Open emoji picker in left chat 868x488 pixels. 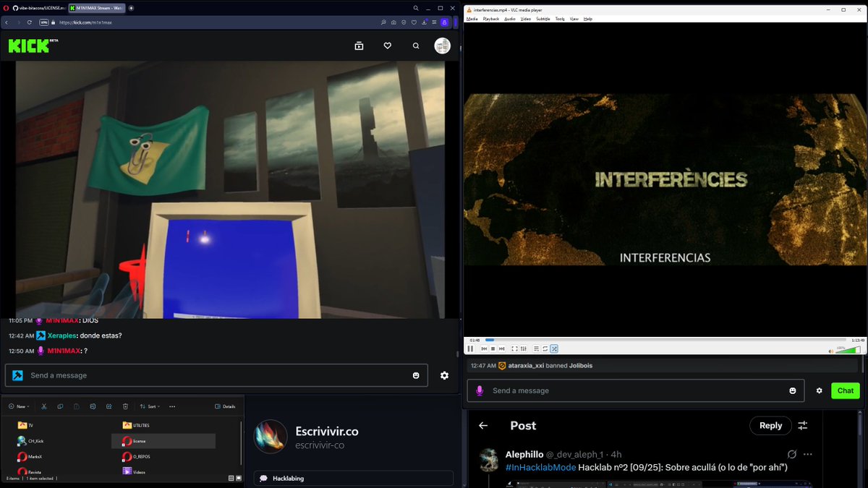(x=416, y=375)
